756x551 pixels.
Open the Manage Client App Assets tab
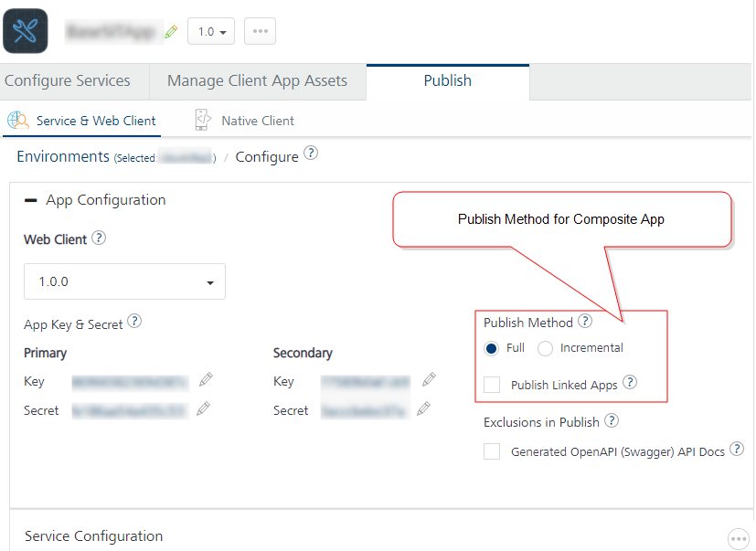pyautogui.click(x=257, y=80)
